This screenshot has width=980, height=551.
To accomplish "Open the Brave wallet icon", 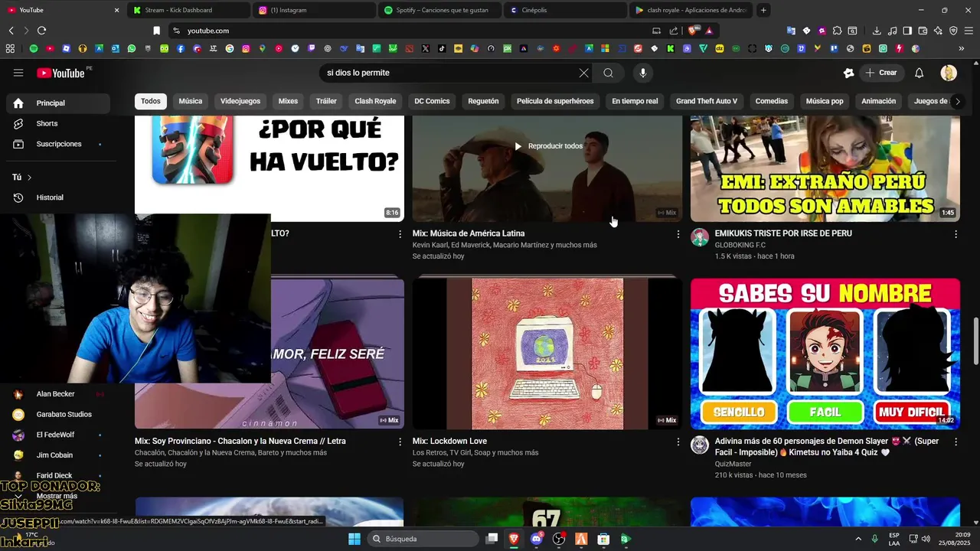I will (x=923, y=31).
